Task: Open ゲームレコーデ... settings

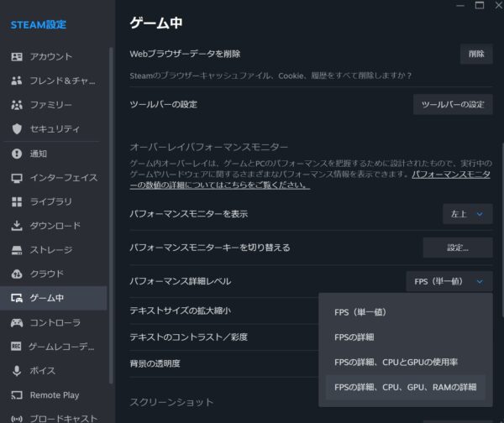Action: coord(54,347)
